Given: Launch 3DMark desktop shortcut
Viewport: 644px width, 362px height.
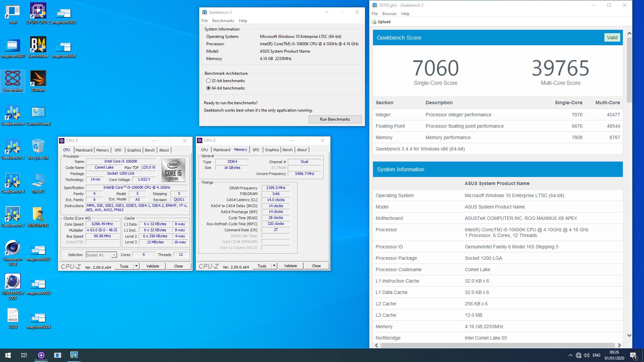Looking at the screenshot, I should (x=38, y=81).
